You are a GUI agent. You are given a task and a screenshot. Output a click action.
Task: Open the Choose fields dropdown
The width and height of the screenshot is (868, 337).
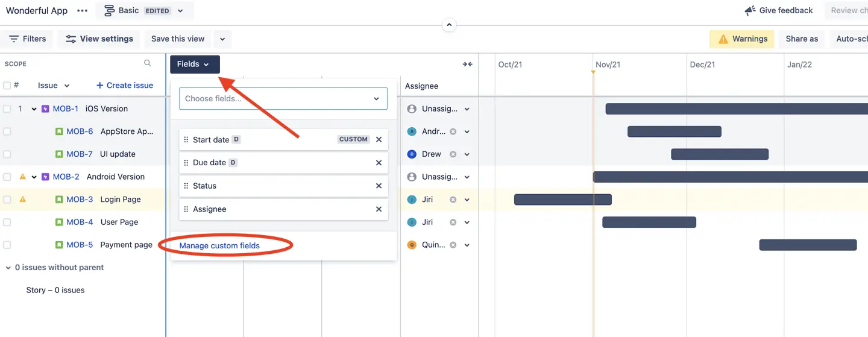[283, 99]
